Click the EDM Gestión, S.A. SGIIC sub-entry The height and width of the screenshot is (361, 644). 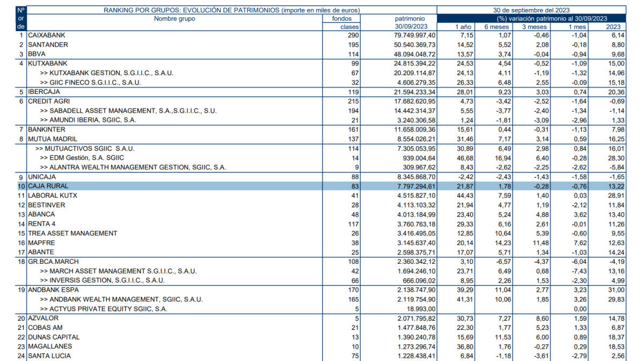(x=82, y=158)
